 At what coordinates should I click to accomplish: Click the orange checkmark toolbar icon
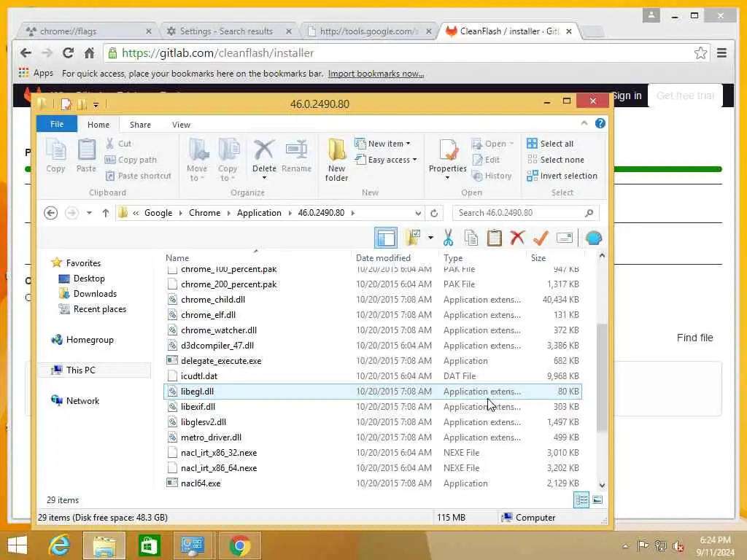point(541,238)
